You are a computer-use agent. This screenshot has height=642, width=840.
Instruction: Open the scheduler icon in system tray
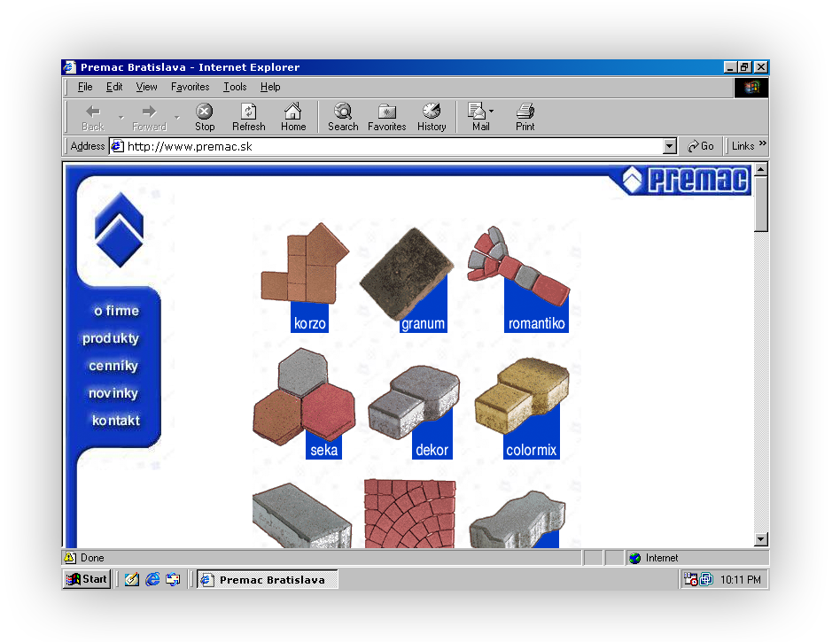(690, 579)
